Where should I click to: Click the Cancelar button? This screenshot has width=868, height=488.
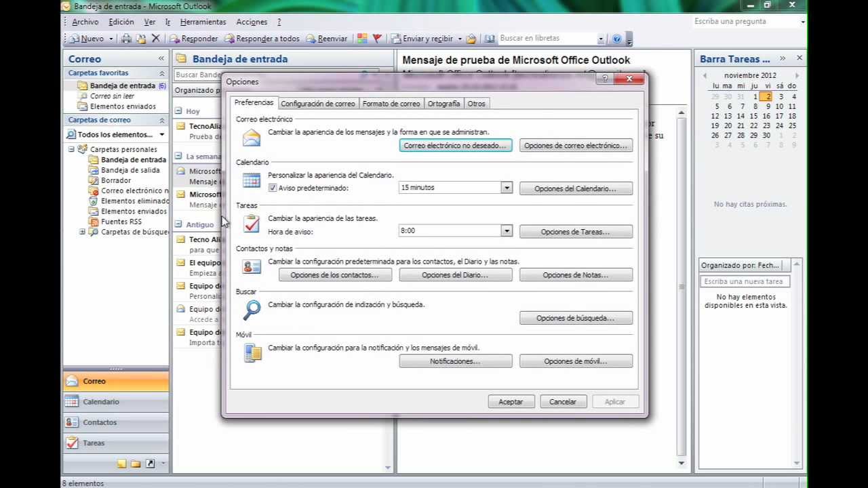[x=563, y=402]
